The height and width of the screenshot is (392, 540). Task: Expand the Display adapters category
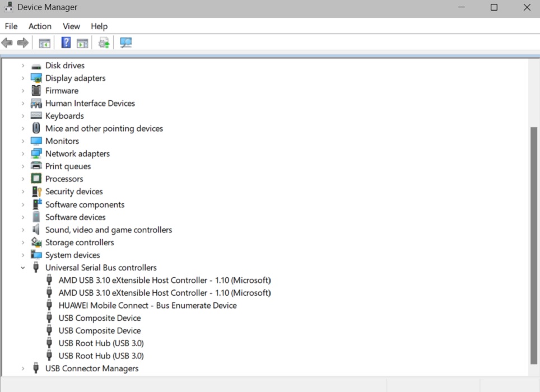click(22, 78)
